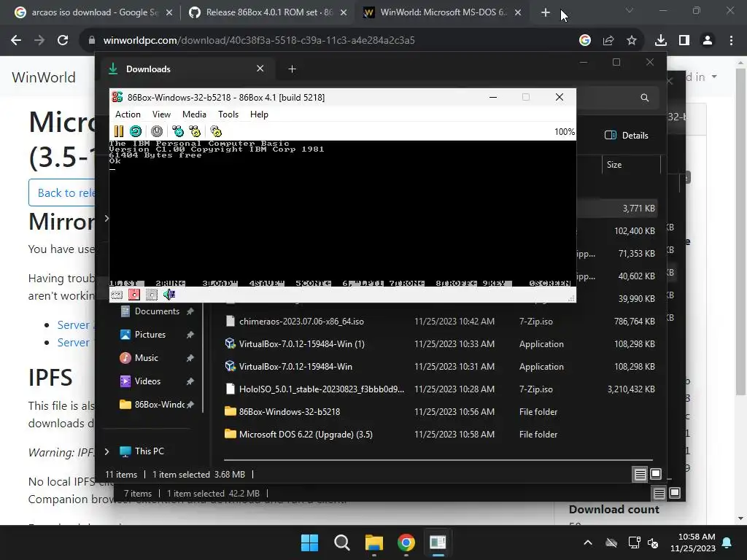Viewport: 747px width, 560px height.
Task: Open Chrome from the taskbar
Action: [406, 542]
